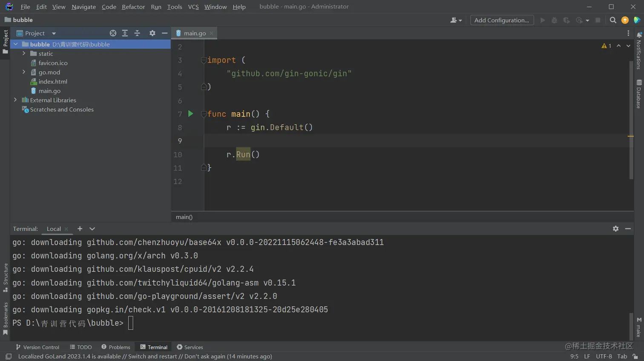This screenshot has width=644, height=361.
Task: Select index.html in project tree
Action: point(53,81)
